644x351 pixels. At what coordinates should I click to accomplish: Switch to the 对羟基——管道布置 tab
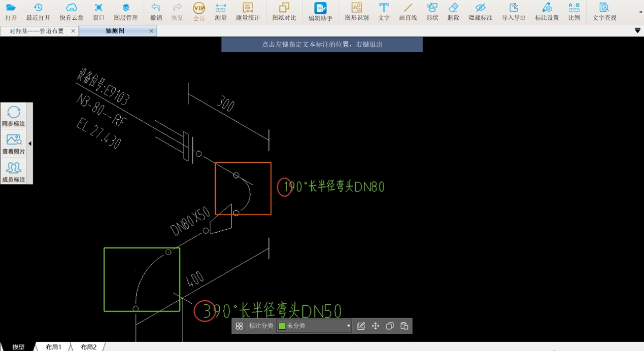tap(37, 31)
